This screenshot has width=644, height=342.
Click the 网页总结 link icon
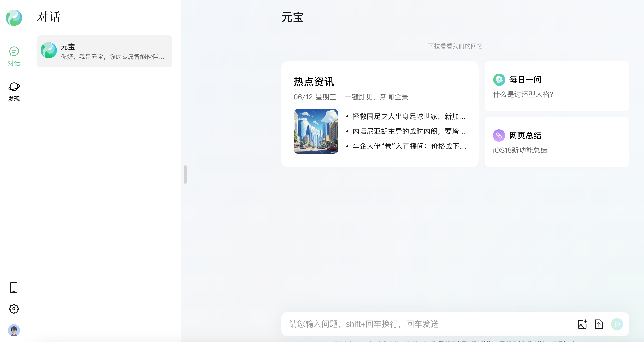click(x=499, y=135)
